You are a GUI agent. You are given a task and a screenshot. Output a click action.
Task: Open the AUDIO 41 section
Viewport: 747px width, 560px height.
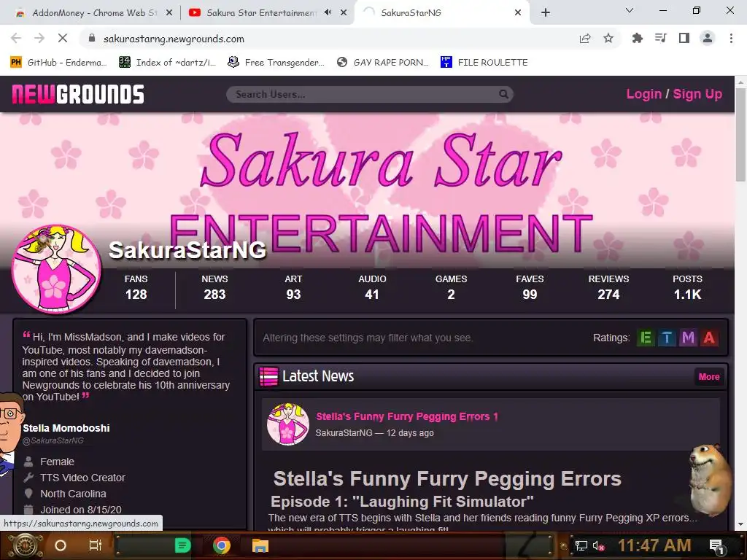click(372, 287)
